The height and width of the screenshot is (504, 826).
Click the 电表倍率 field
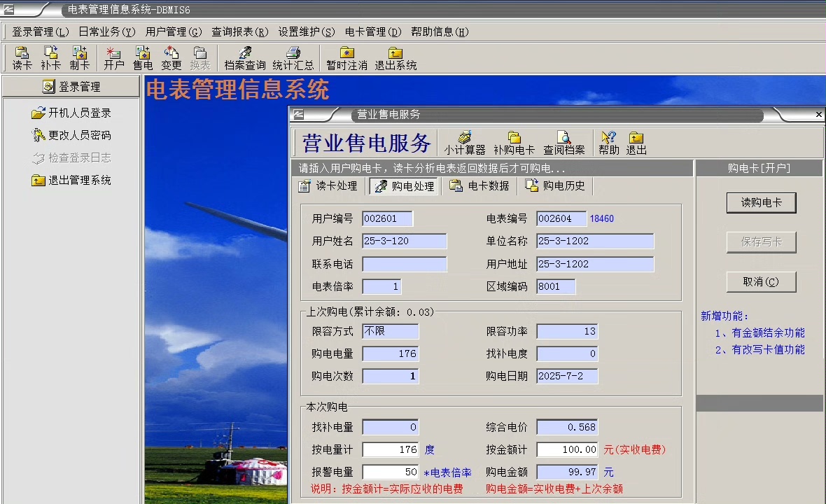381,286
